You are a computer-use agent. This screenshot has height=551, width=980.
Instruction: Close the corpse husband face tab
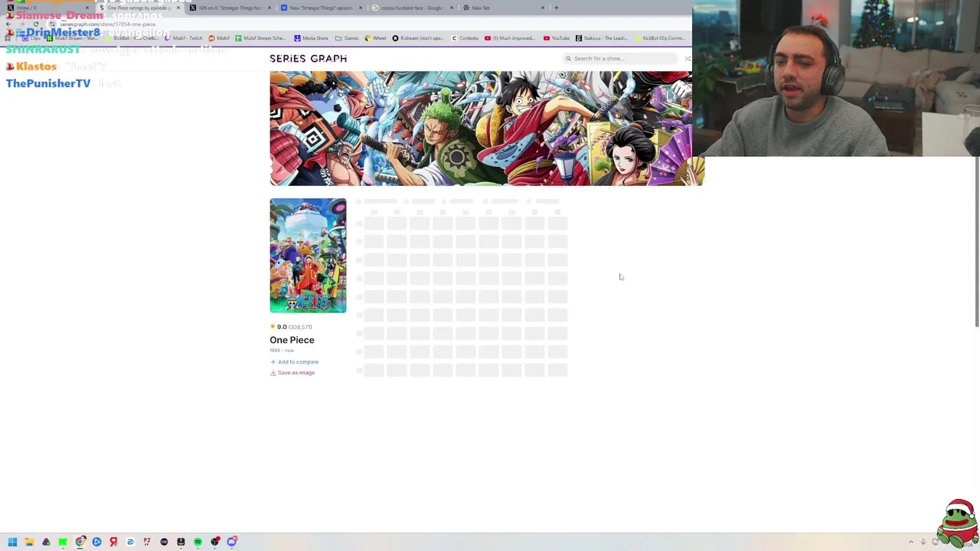(452, 8)
